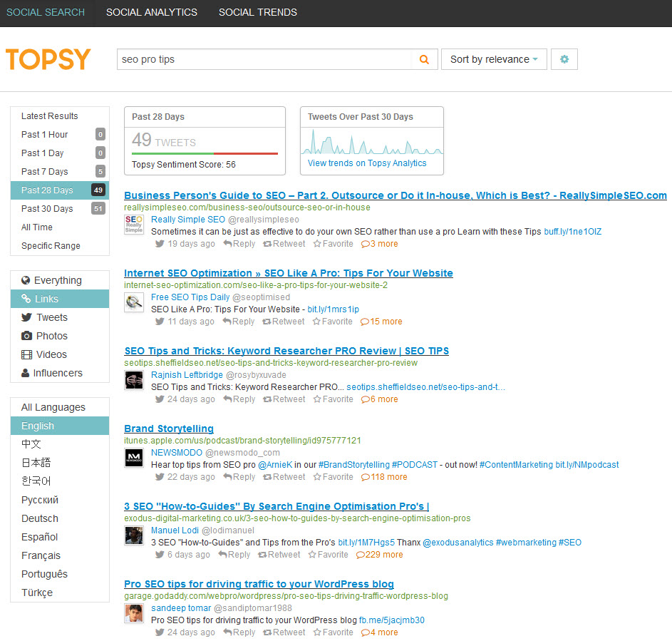Open Pro SEO tips WordPress blog result
672x641 pixels.
click(259, 584)
